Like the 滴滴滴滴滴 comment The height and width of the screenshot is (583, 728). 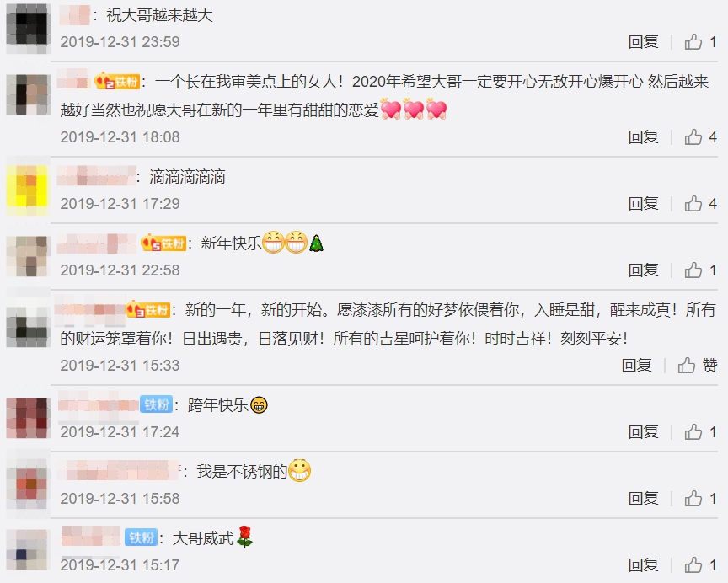700,203
